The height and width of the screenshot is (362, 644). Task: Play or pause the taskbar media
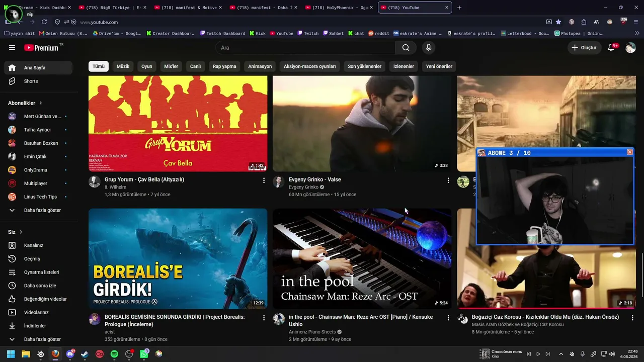538,354
